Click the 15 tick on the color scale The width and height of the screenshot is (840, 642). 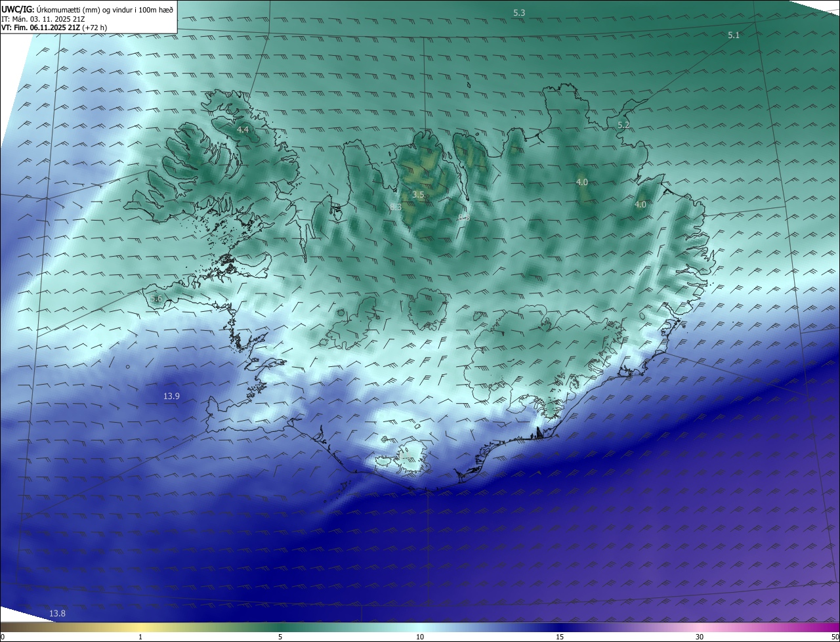560,637
